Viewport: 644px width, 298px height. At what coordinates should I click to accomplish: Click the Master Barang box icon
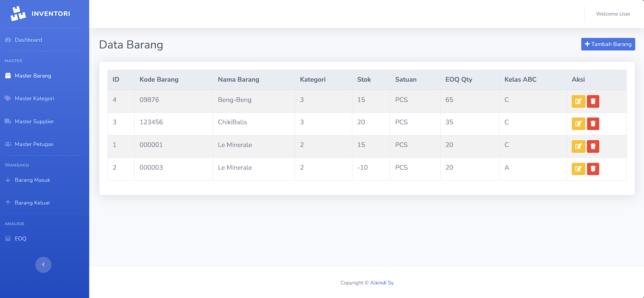pos(8,76)
